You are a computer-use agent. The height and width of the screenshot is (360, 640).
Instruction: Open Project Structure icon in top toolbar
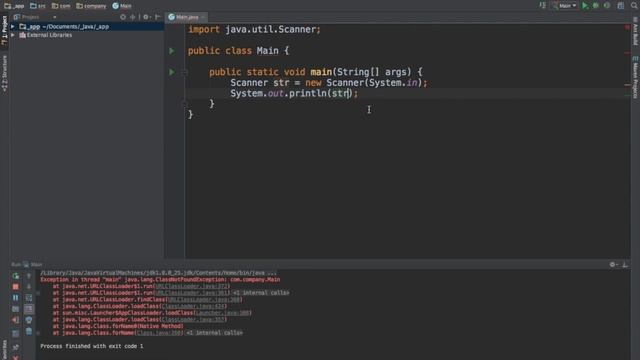621,6
